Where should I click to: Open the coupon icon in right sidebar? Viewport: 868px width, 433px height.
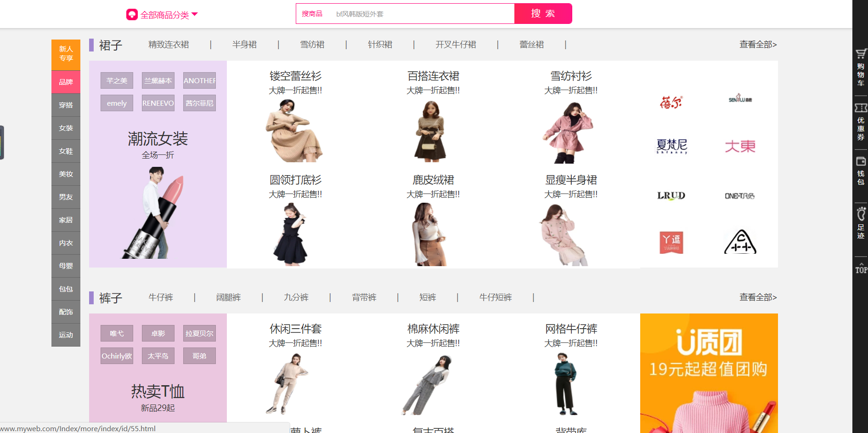[860, 108]
